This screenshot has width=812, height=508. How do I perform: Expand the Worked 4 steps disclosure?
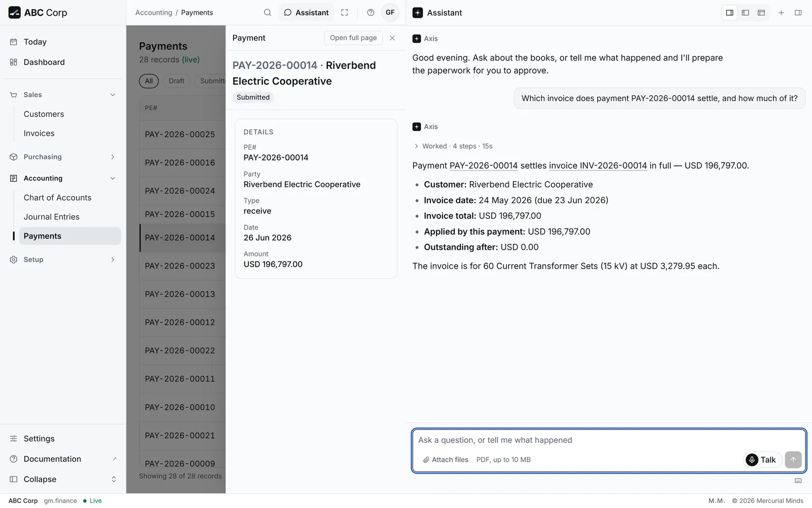[453, 146]
